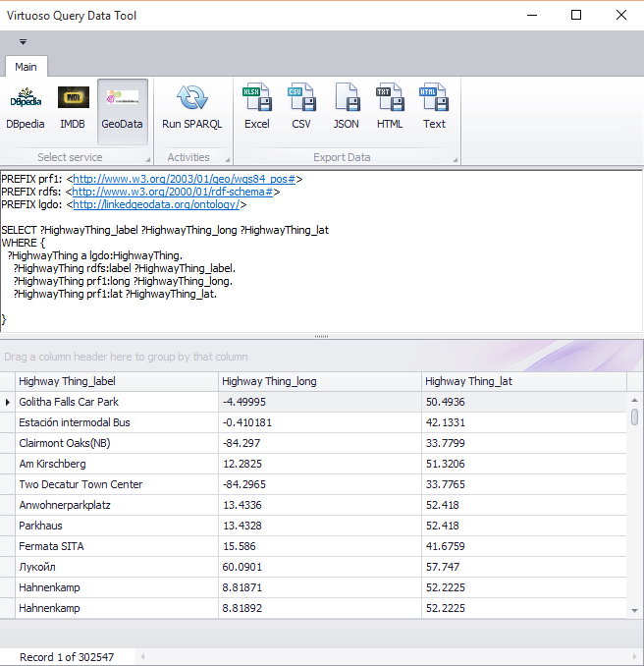Screen dimensions: 644x666
Task: Minimize the Virtuoso Query Data Tool window
Action: pyautogui.click(x=532, y=16)
